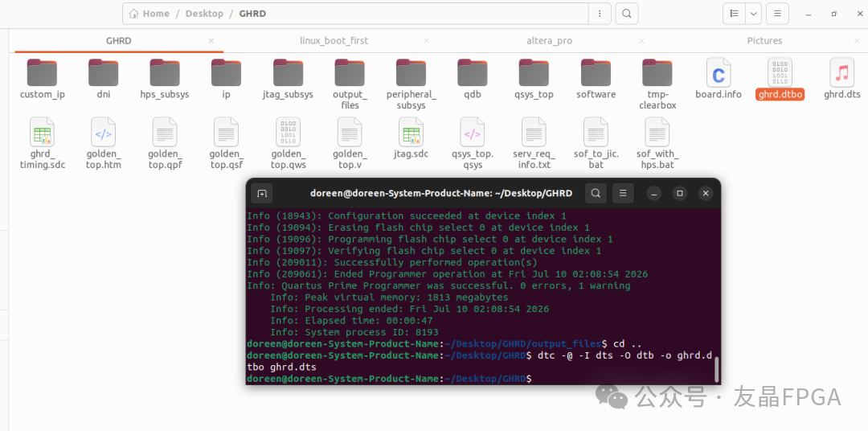Select the sof_to_jic.bat file
The width and height of the screenshot is (868, 431).
pyautogui.click(x=596, y=143)
